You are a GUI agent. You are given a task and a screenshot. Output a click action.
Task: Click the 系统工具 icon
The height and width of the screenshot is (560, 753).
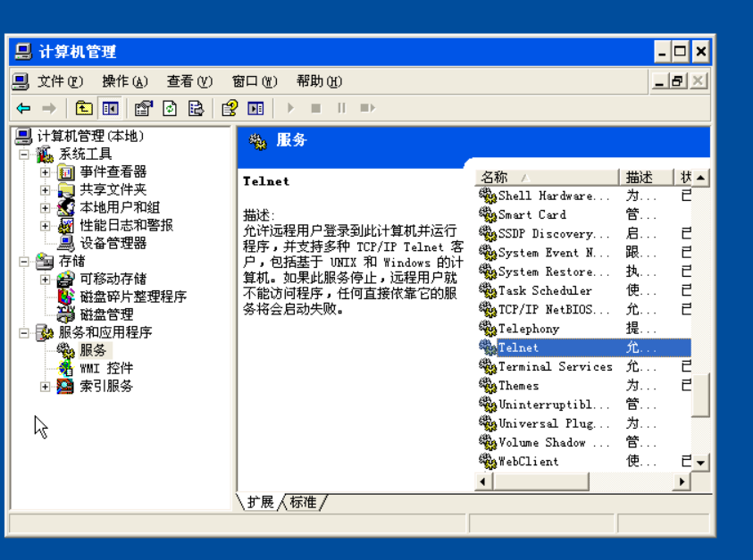click(44, 155)
